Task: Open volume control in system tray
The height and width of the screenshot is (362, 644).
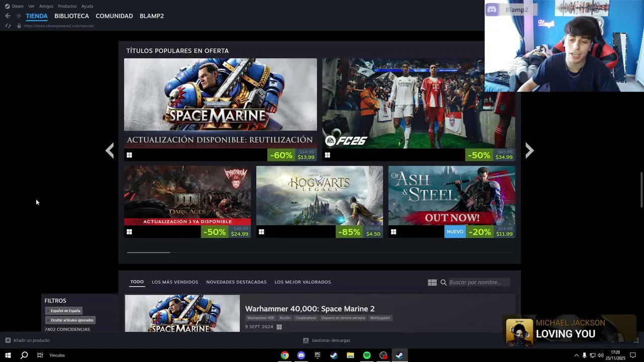Action: coord(600,355)
